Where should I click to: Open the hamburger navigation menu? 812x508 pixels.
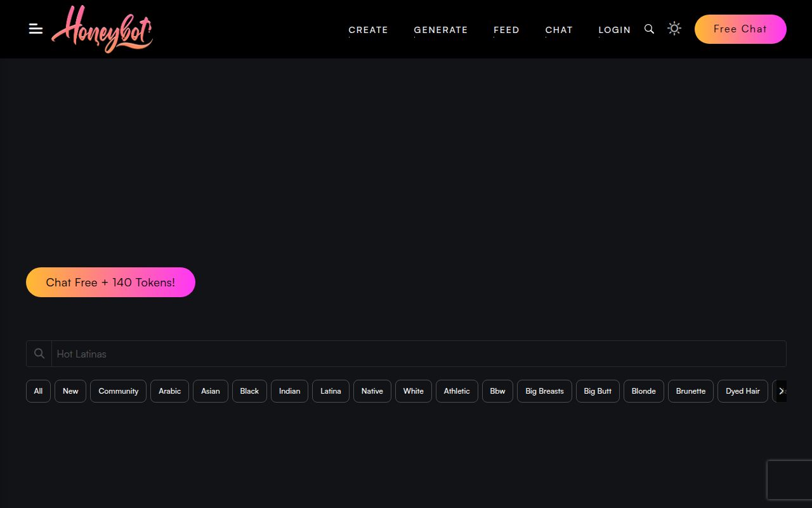click(x=35, y=29)
